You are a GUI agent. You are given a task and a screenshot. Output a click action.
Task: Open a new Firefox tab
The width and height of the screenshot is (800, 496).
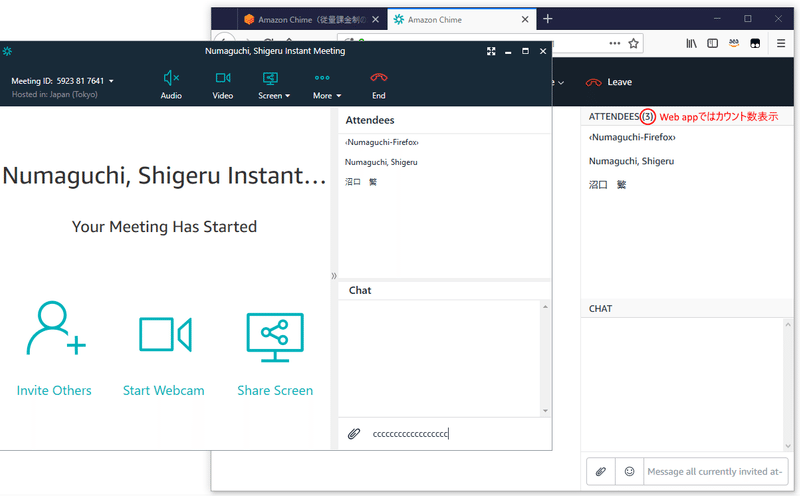[x=547, y=19]
